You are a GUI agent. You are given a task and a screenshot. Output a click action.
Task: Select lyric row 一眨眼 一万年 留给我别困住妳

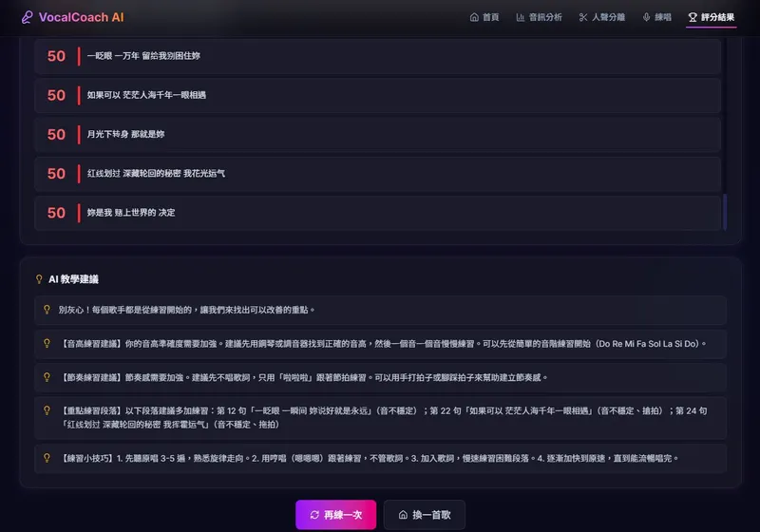coord(377,56)
